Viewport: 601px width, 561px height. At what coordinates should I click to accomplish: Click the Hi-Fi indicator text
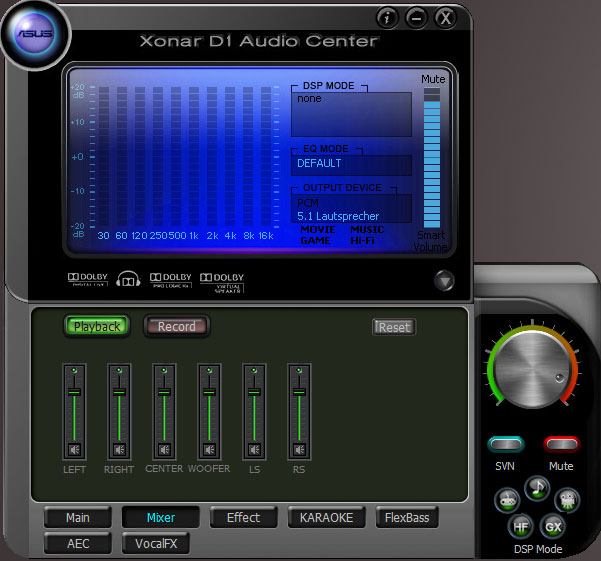click(362, 241)
